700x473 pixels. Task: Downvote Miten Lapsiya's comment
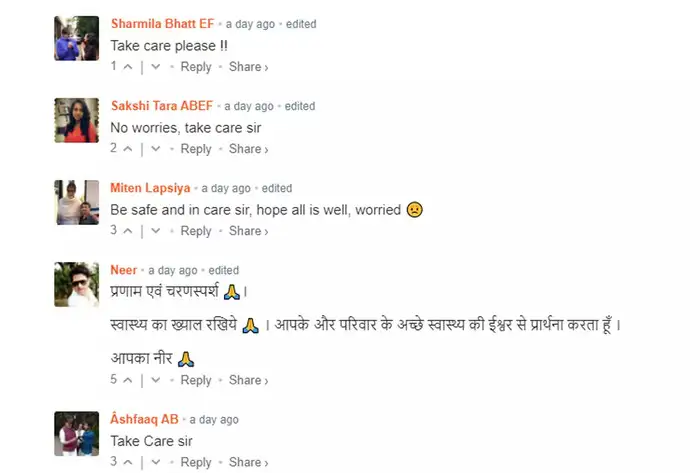(x=155, y=231)
